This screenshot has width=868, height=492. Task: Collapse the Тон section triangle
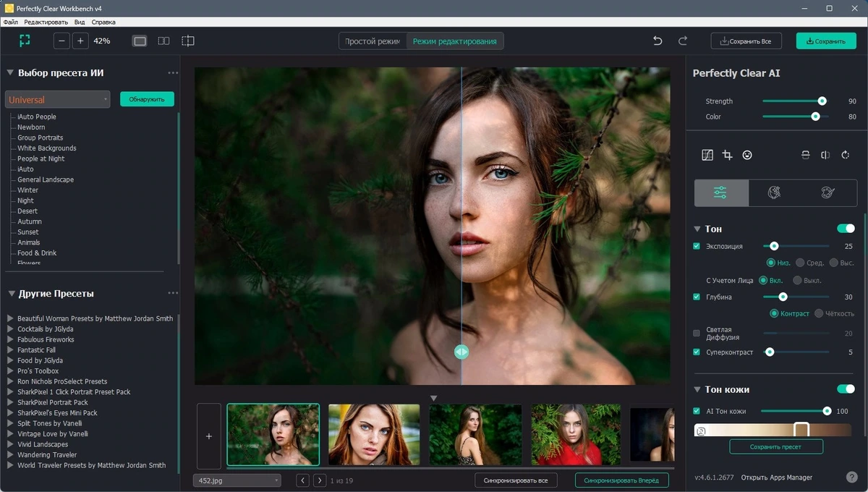pos(697,229)
